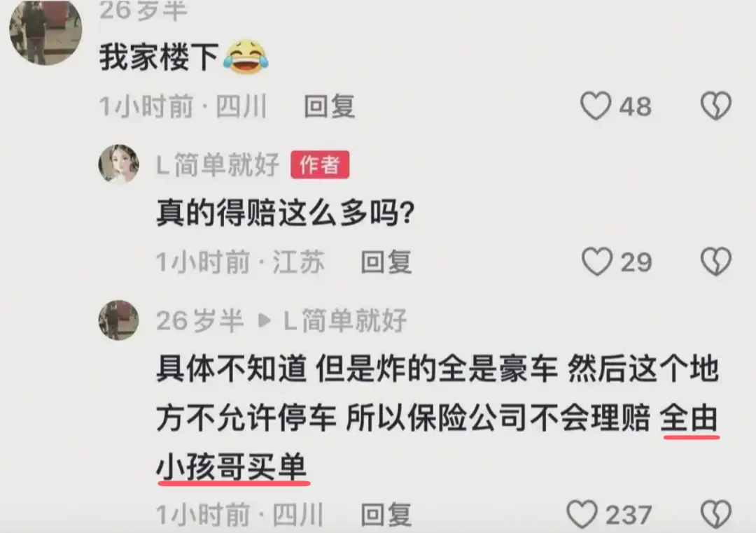
Task: Click the red 作者 badge
Action: (320, 165)
